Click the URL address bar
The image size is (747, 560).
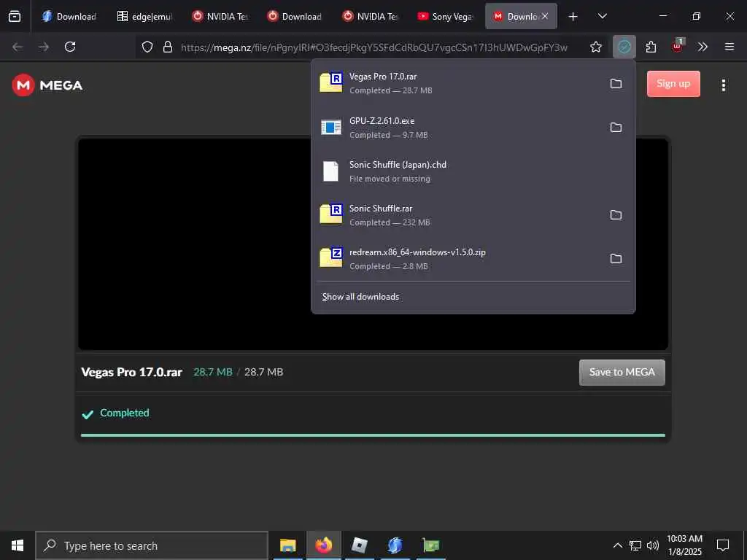pos(374,47)
